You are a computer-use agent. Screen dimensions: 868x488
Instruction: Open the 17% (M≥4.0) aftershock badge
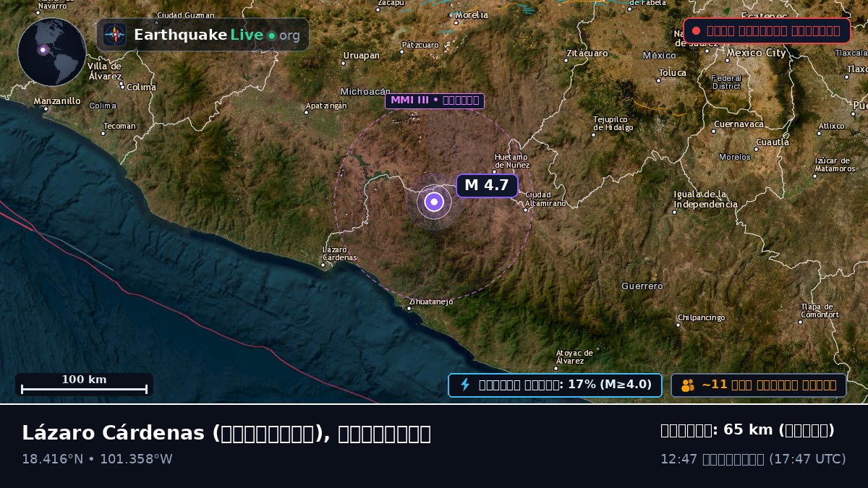pyautogui.click(x=555, y=385)
